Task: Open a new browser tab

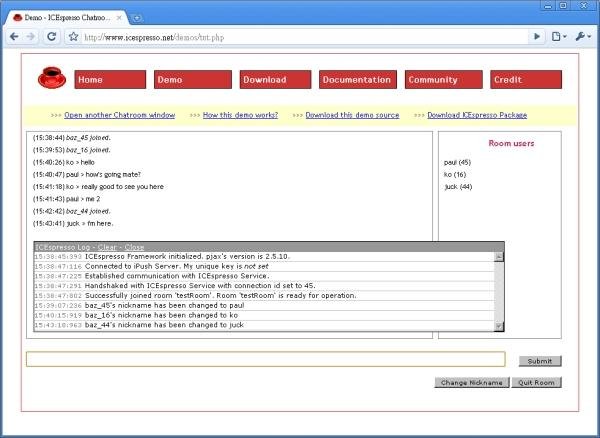Action: (137, 18)
